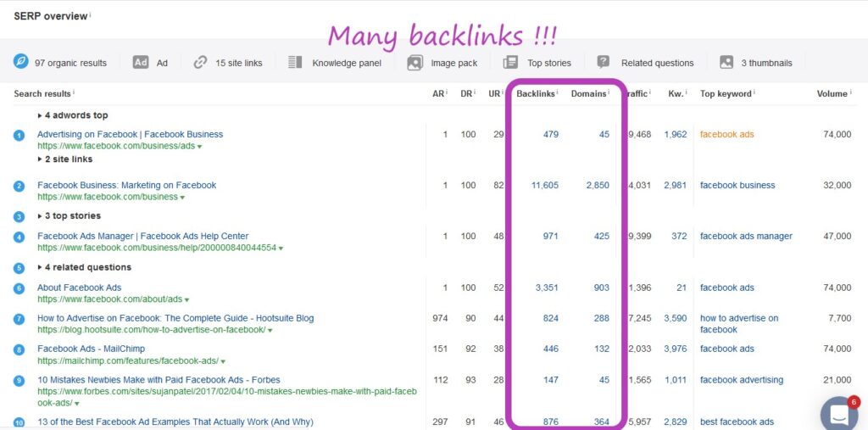Open the chat widget with 6 notifications
Image resolution: width=868 pixels, height=430 pixels.
point(839,414)
